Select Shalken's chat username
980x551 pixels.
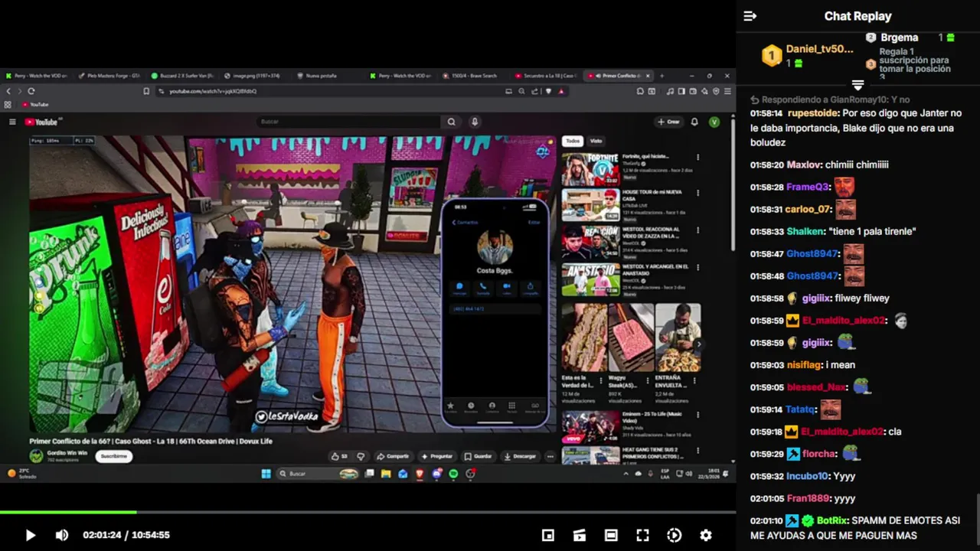(x=805, y=231)
